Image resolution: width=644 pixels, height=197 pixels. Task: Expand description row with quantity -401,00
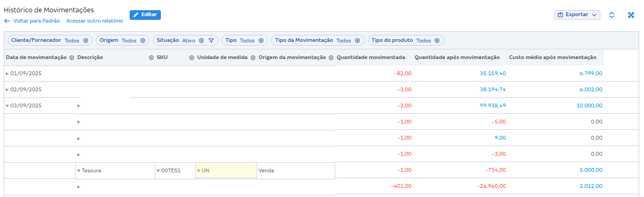[79, 187]
